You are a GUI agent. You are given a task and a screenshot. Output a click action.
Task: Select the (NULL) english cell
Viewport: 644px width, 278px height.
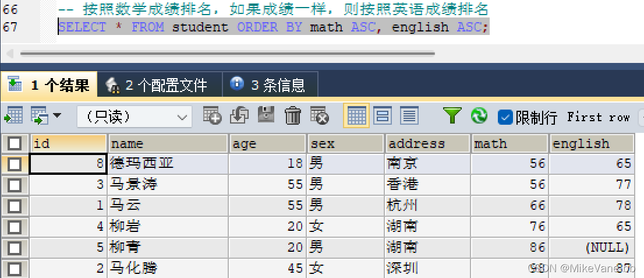[592, 248]
